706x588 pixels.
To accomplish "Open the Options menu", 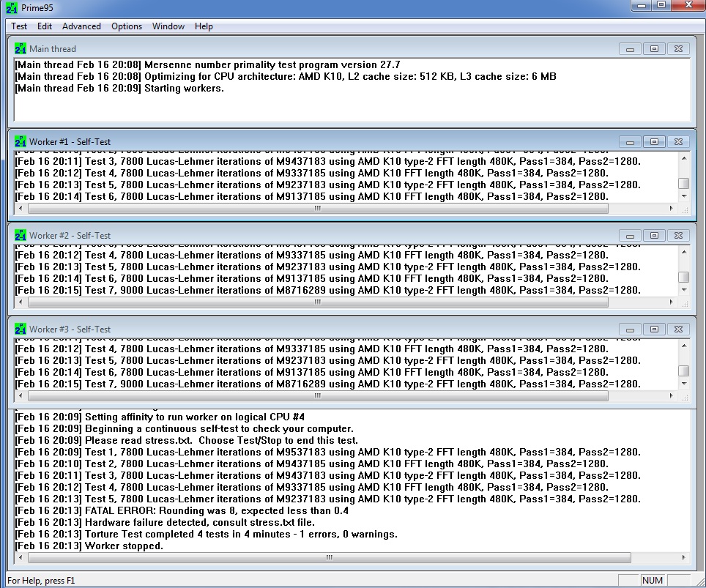I will pyautogui.click(x=127, y=26).
